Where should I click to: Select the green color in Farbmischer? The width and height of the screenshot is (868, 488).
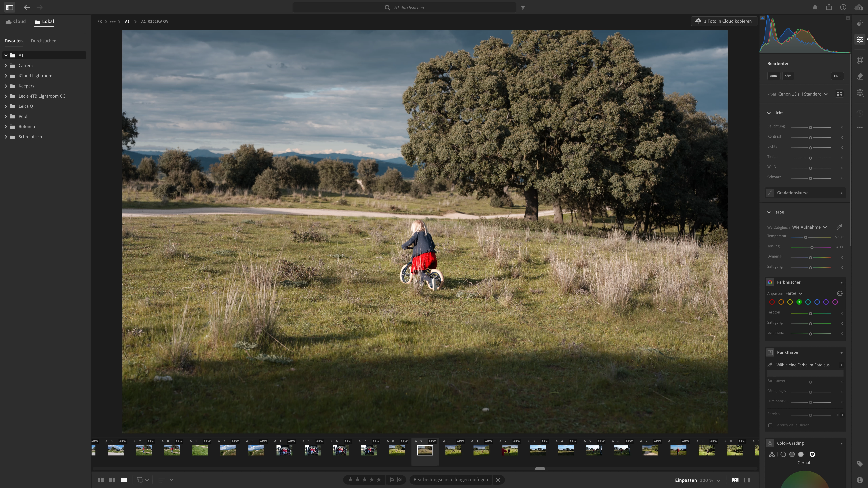point(799,302)
